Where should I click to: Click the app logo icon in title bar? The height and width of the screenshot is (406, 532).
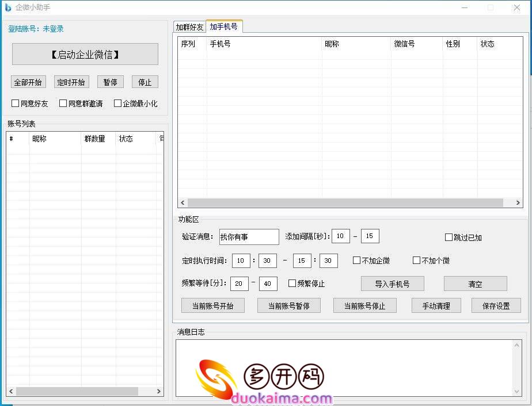coord(8,7)
